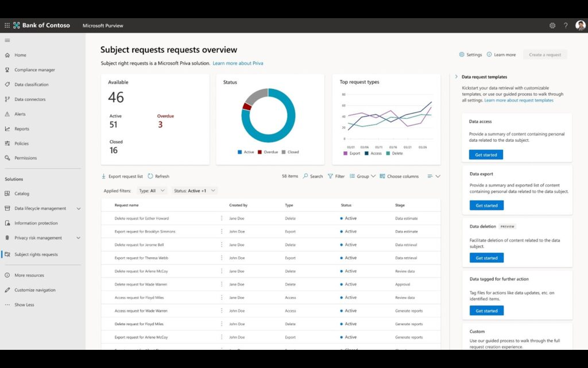The width and height of the screenshot is (588, 368).
Task: Click the user profile avatar
Action: pyautogui.click(x=580, y=26)
